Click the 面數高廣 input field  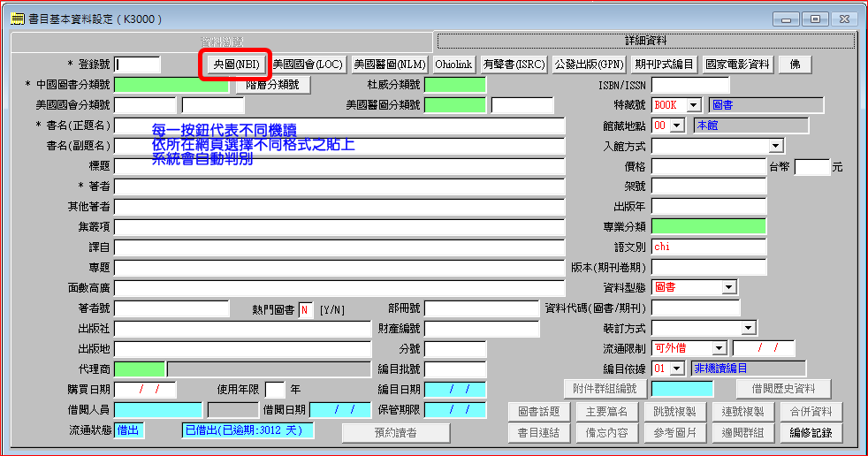[x=340, y=288]
